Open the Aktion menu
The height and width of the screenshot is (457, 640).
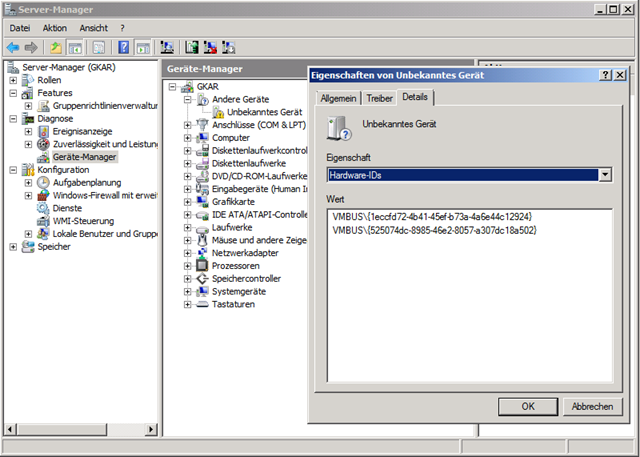click(x=55, y=28)
